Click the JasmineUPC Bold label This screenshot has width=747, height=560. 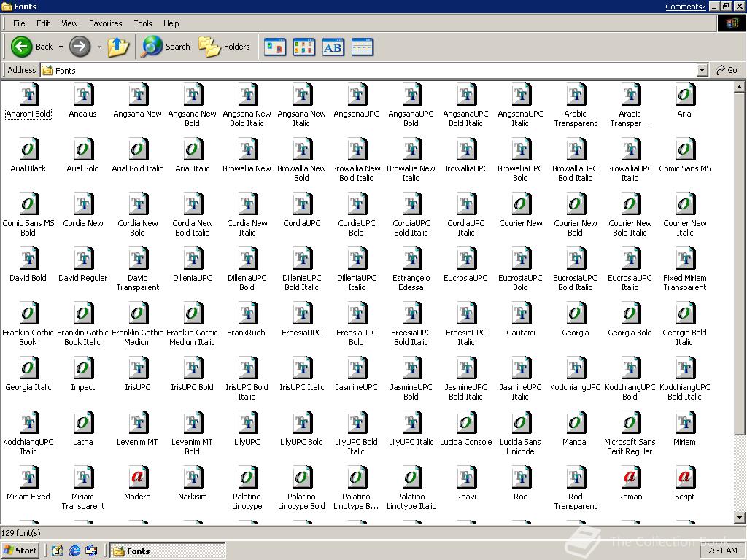[411, 392]
